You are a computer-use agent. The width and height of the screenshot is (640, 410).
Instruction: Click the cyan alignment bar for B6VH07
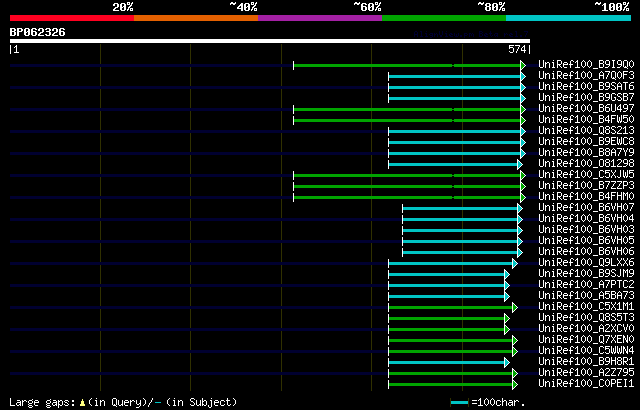[460, 208]
